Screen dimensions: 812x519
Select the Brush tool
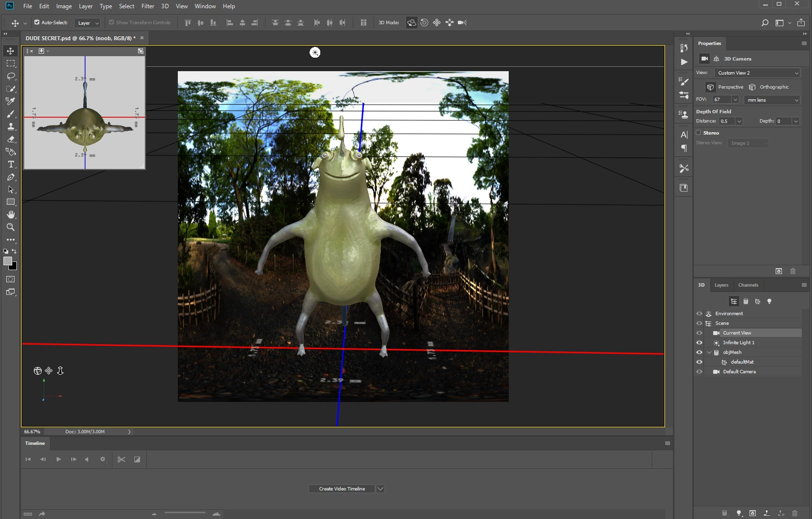pyautogui.click(x=11, y=114)
